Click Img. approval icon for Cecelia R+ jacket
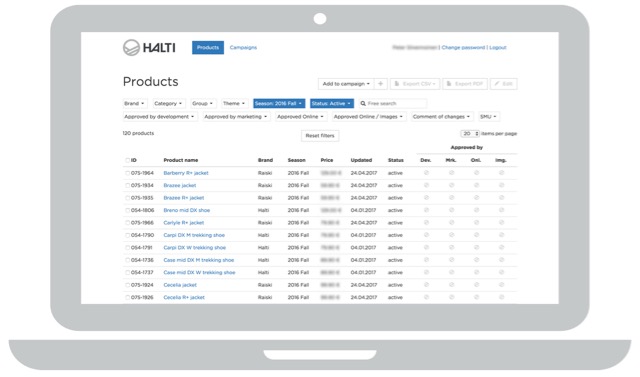 [502, 297]
